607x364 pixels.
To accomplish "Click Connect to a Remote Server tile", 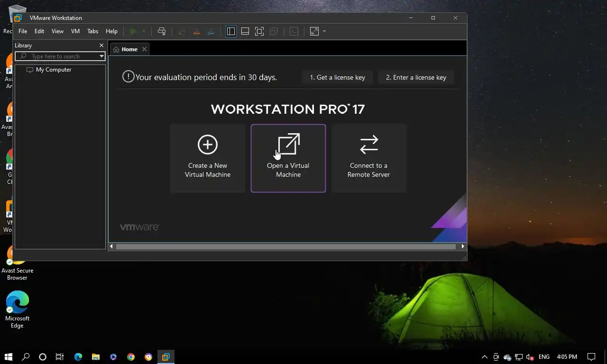I will click(368, 158).
